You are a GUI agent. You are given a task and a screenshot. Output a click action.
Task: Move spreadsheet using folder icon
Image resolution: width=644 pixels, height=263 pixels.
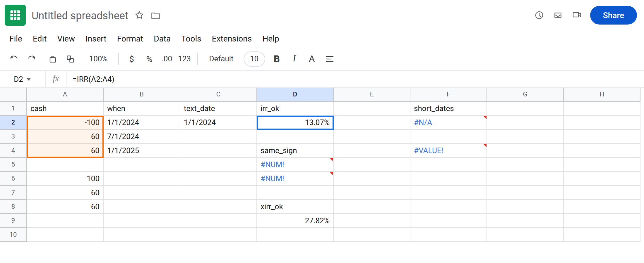click(156, 15)
